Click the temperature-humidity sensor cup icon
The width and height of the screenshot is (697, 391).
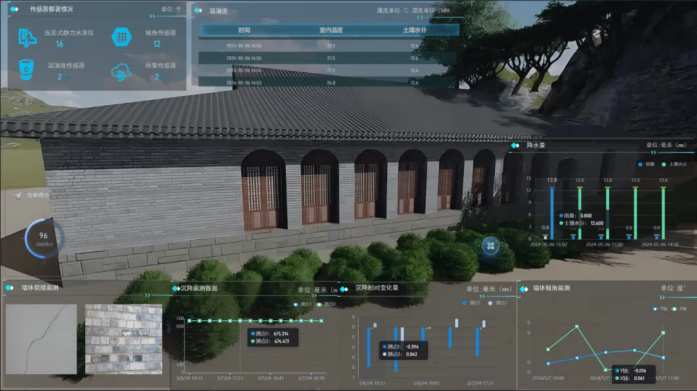pyautogui.click(x=26, y=70)
